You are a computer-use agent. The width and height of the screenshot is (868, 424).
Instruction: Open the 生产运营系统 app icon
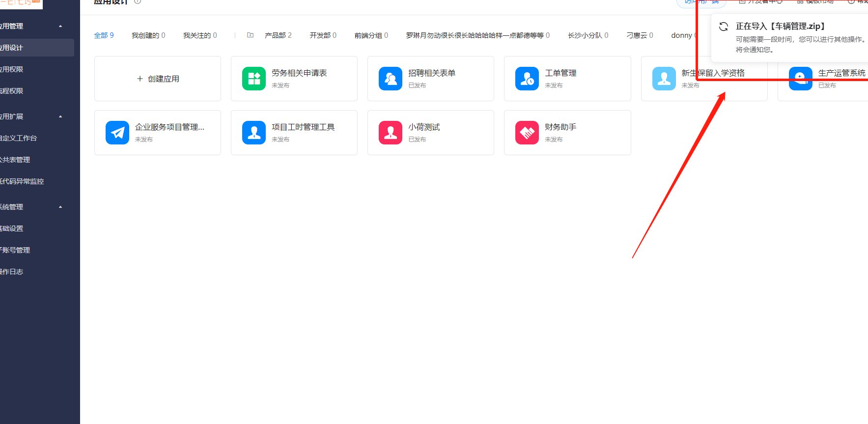click(800, 79)
